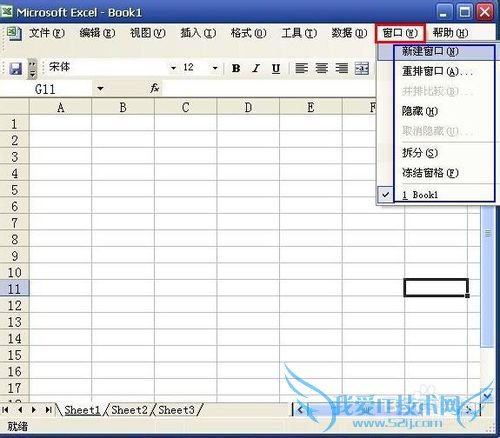500x438 pixels.
Task: Click the fx insert function icon
Action: point(155,88)
